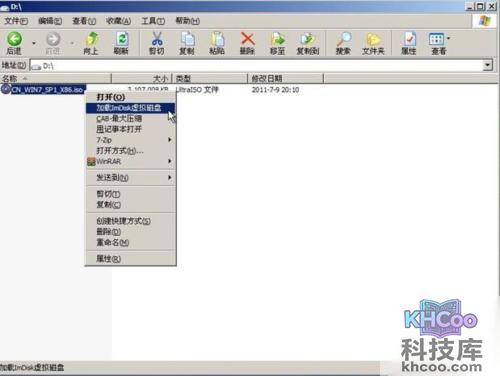The height and width of the screenshot is (376, 500).
Task: Toggle the Folders (文件夹) pane icon
Action: click(373, 39)
